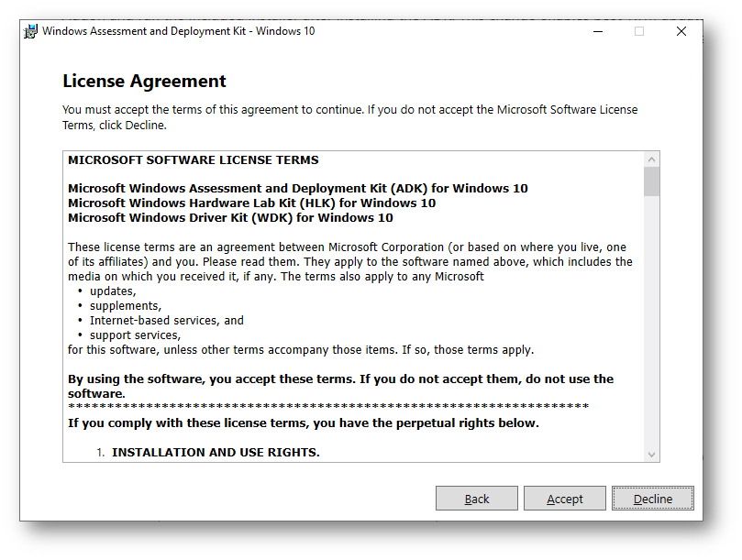Click the Decline button
The width and height of the screenshot is (742, 560).
pyautogui.click(x=652, y=499)
